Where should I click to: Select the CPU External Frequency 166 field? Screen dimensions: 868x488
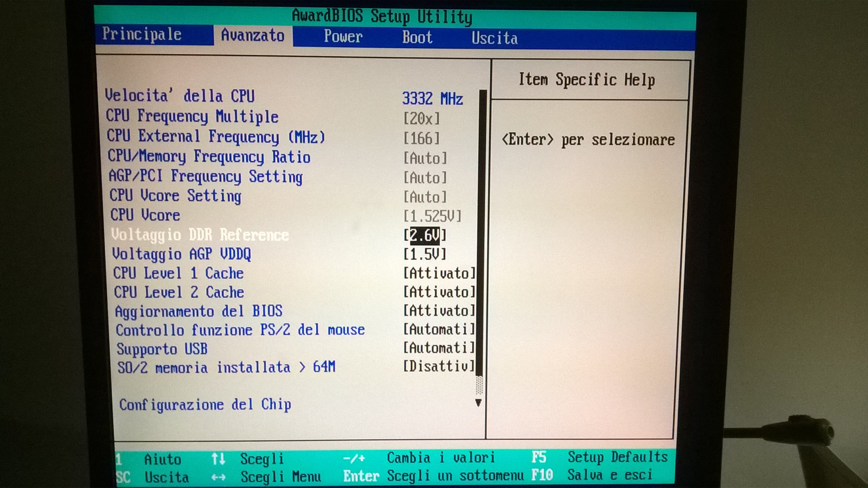422,139
